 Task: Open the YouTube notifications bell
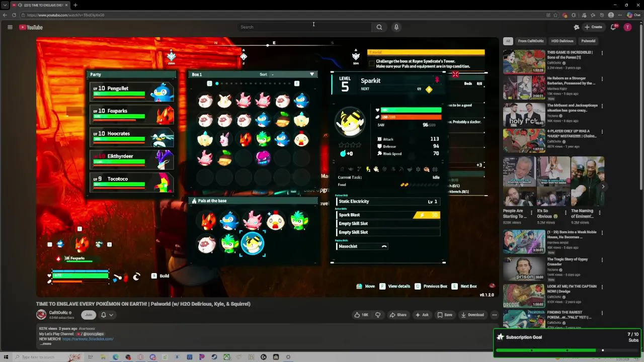click(613, 27)
